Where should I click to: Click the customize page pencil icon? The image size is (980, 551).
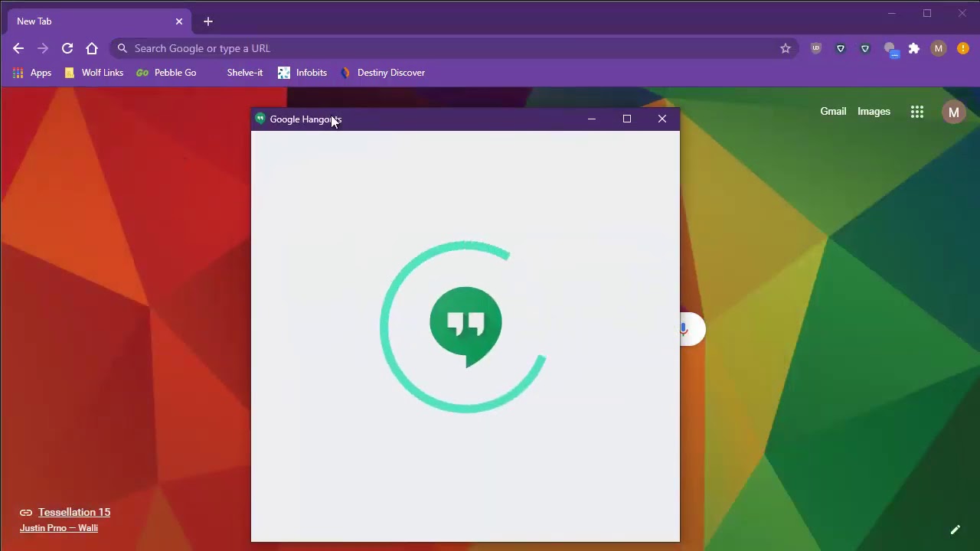click(x=955, y=530)
